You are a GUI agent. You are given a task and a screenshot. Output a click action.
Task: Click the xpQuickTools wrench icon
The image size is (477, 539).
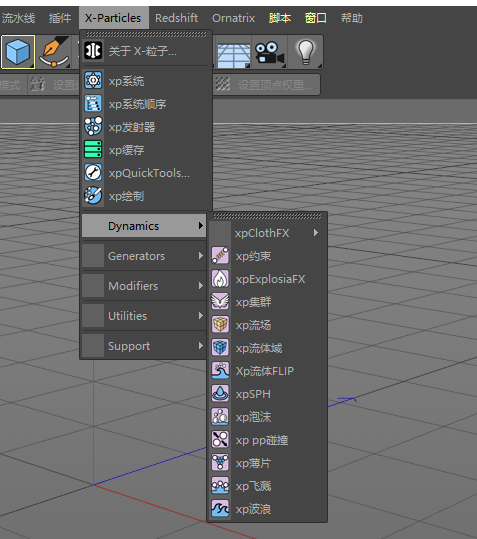click(93, 173)
